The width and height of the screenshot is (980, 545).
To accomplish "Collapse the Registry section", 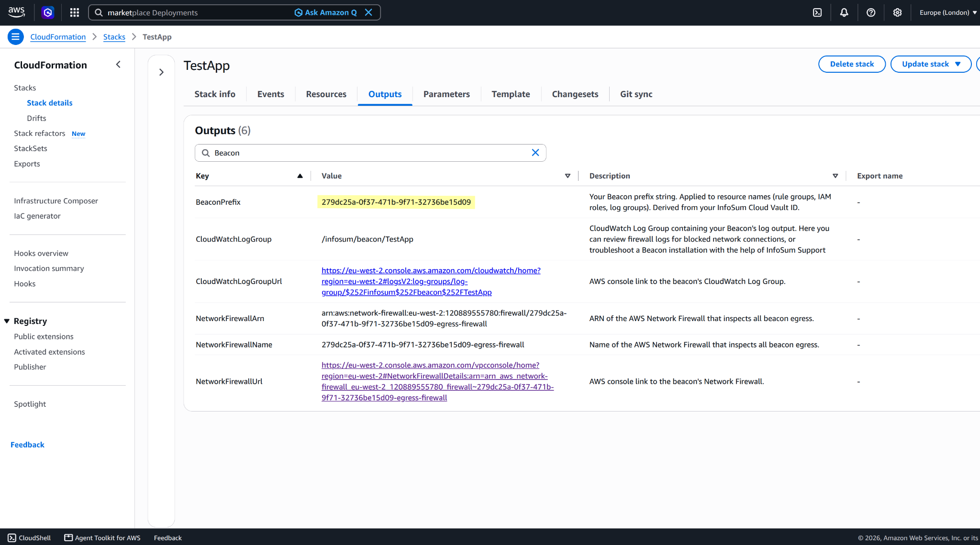I will (7, 321).
